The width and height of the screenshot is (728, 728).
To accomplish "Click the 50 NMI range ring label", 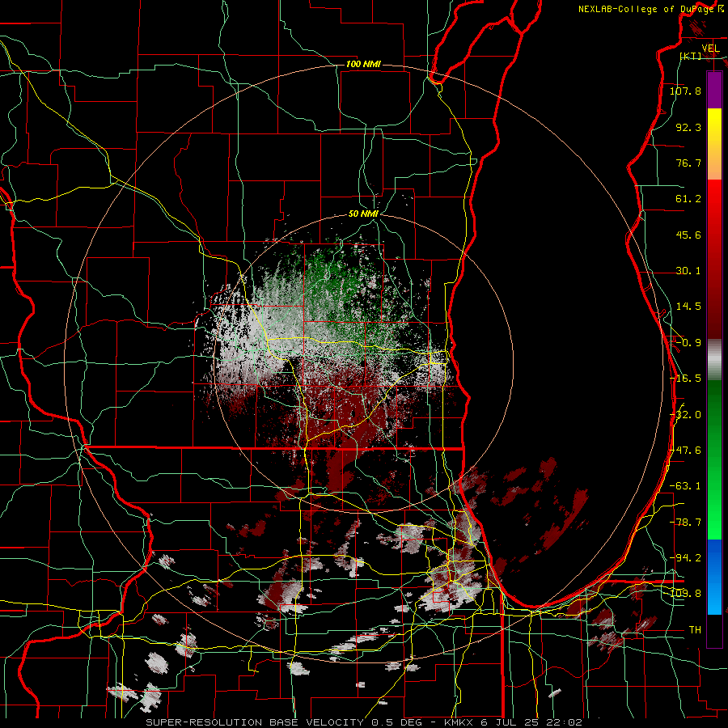I will pos(363,214).
